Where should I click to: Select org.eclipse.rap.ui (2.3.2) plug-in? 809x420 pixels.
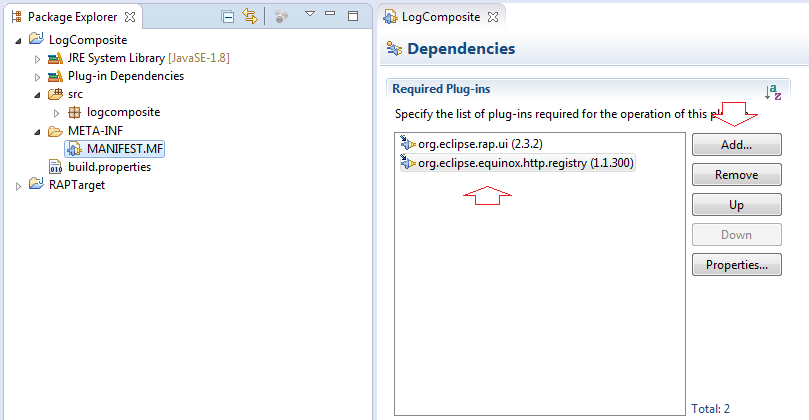[x=480, y=144]
